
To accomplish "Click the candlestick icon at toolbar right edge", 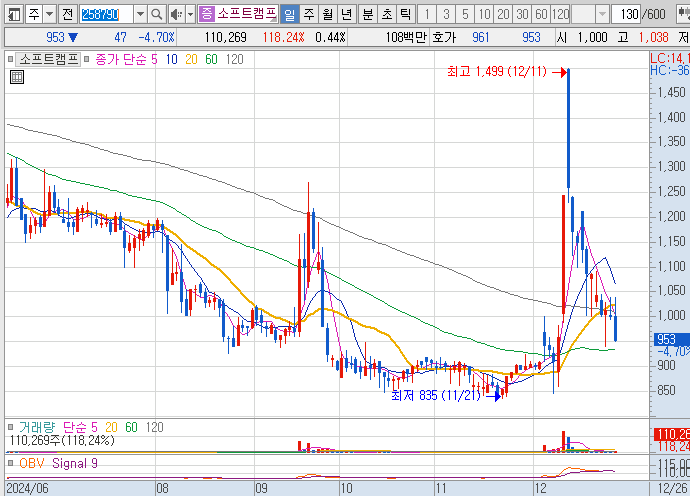I will (683, 15).
